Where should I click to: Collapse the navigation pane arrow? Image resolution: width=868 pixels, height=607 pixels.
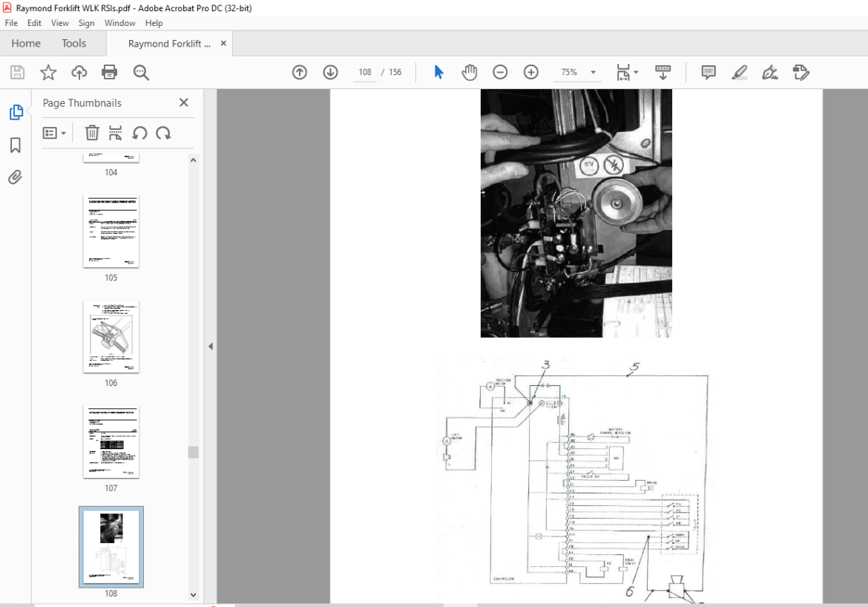pyautogui.click(x=211, y=346)
